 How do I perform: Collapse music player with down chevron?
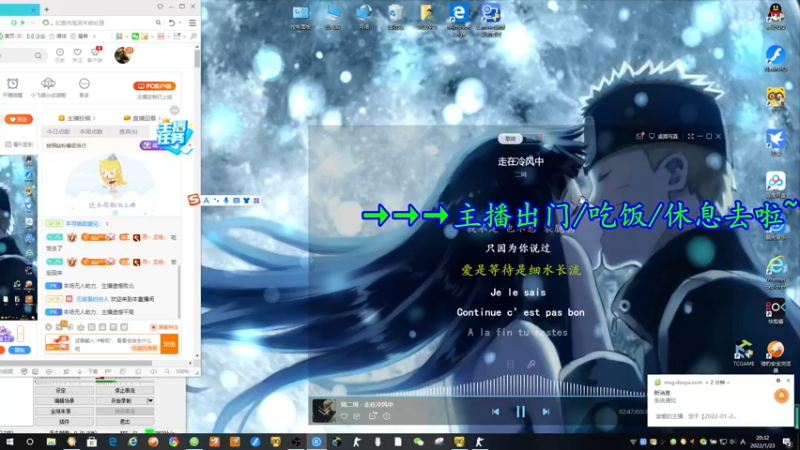[324, 136]
